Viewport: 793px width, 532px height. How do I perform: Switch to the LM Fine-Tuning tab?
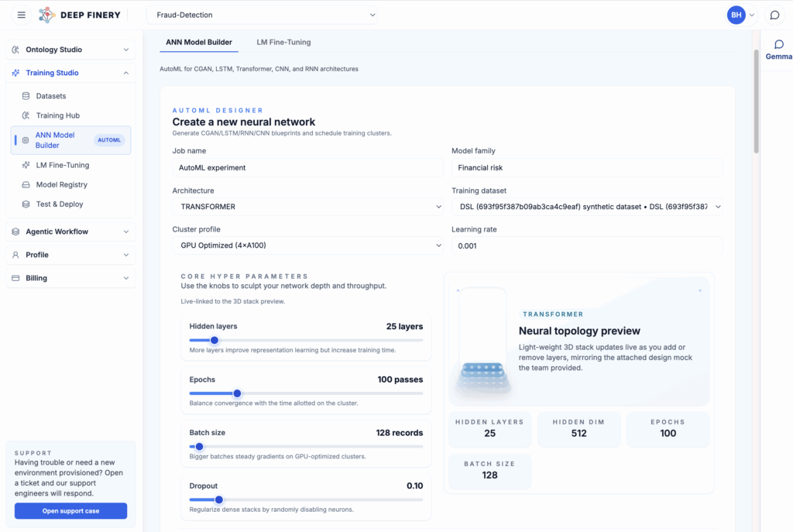pyautogui.click(x=283, y=42)
